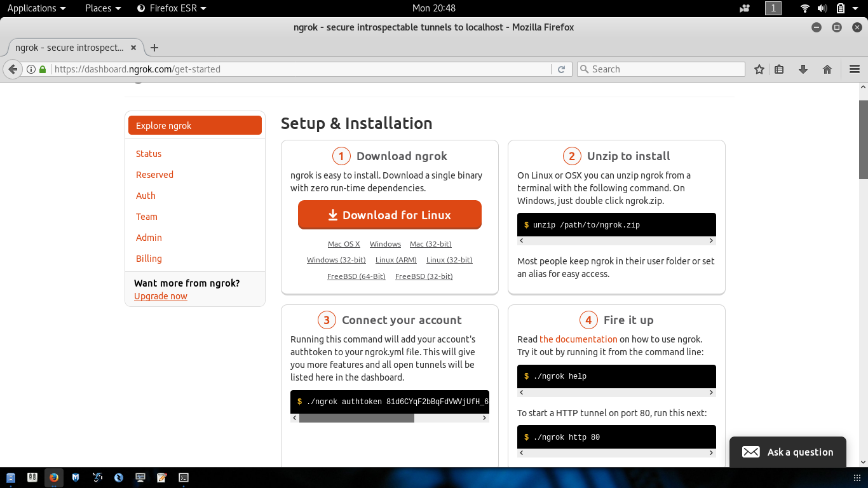Screen dimensions: 868x488
Task: Bookmark this page with the star icon
Action: (759, 69)
